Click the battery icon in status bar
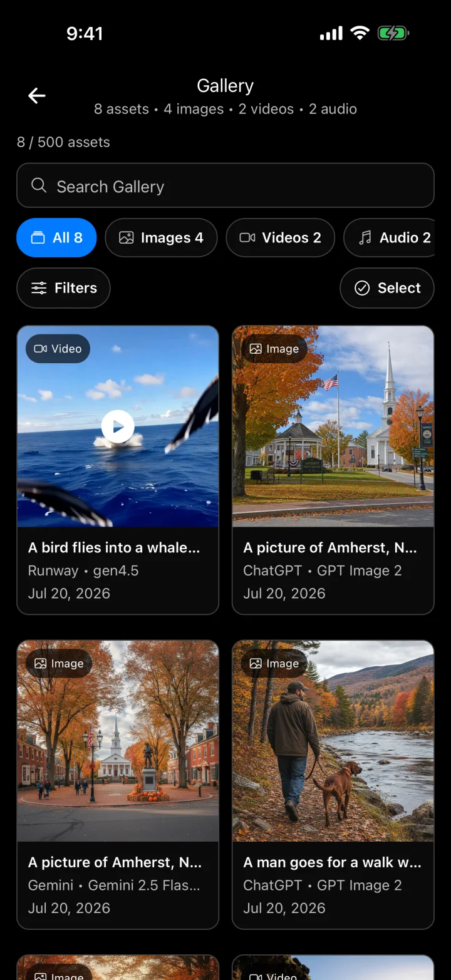 coord(393,33)
